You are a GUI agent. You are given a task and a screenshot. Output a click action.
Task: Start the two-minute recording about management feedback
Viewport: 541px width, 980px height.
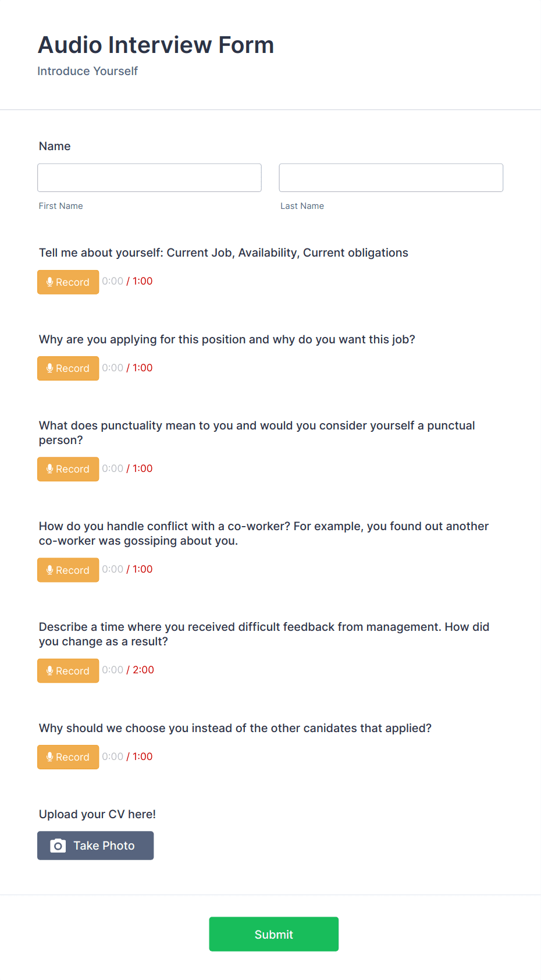pyautogui.click(x=68, y=670)
